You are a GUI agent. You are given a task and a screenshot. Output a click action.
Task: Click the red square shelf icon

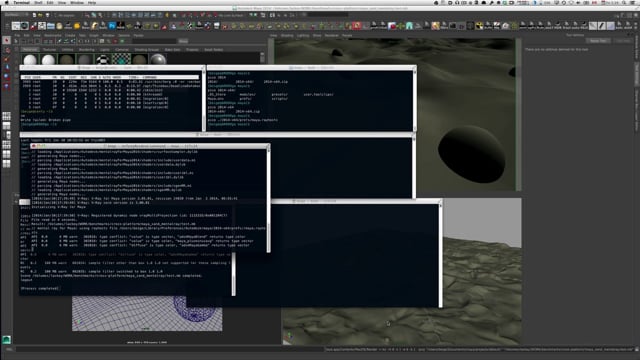click(357, 26)
